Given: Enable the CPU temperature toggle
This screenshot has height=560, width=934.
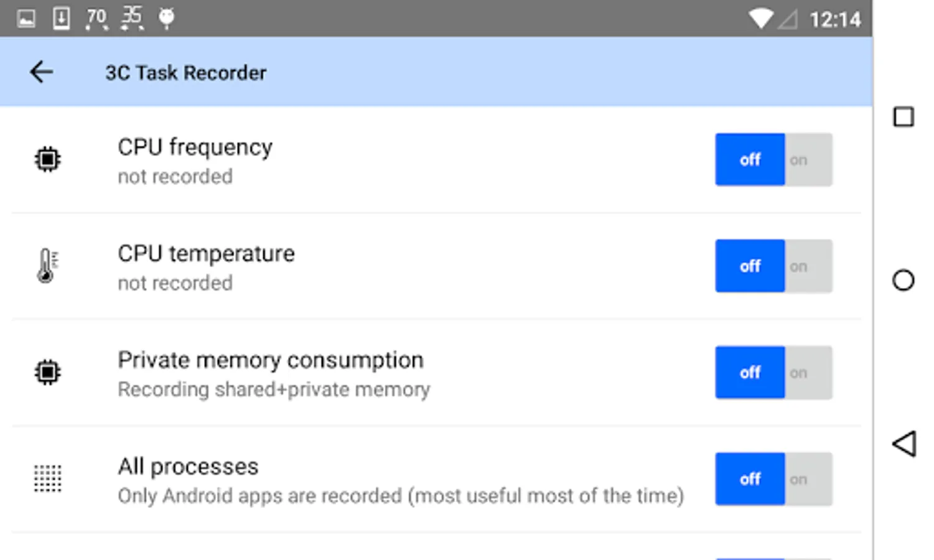Looking at the screenshot, I should click(x=807, y=266).
